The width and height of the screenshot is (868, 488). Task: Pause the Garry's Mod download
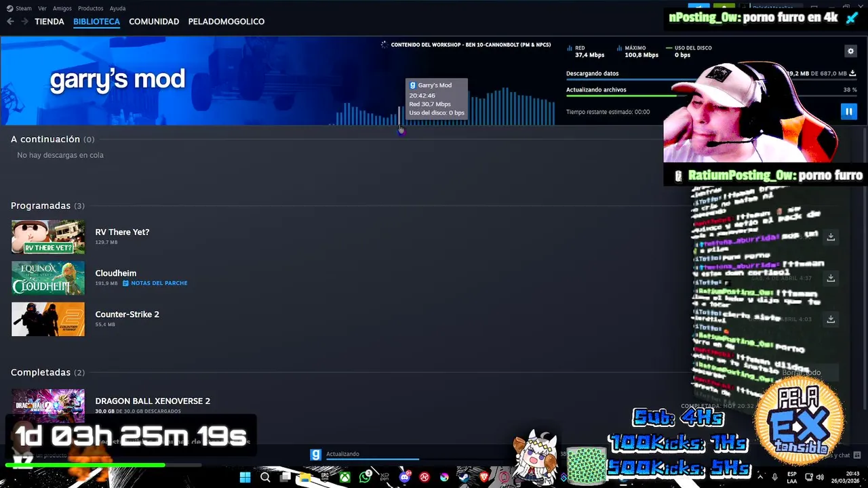[848, 112]
